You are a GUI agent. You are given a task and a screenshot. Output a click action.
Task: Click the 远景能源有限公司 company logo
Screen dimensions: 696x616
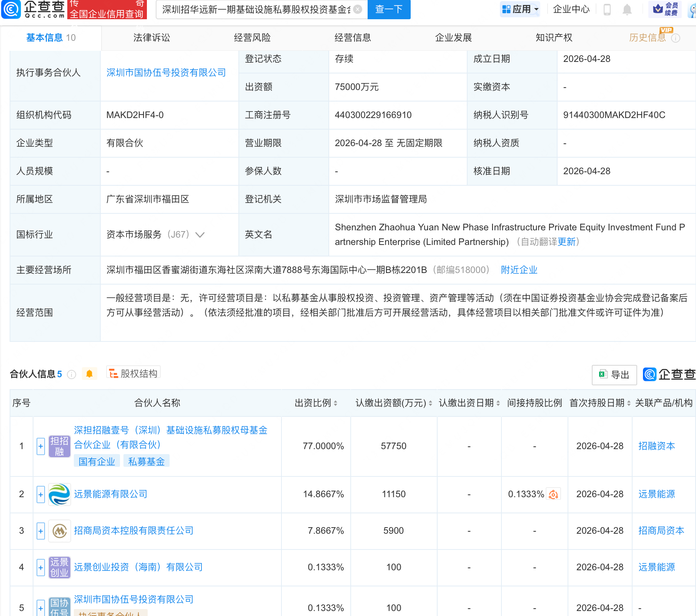click(x=59, y=494)
